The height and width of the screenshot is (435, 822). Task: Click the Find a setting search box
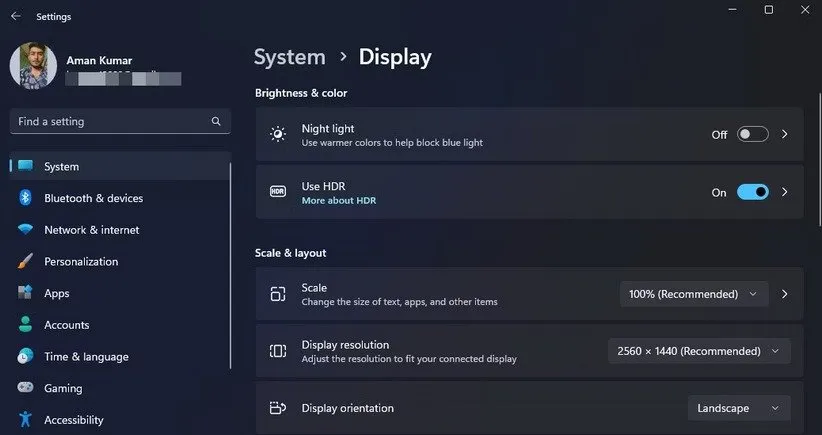coord(110,122)
